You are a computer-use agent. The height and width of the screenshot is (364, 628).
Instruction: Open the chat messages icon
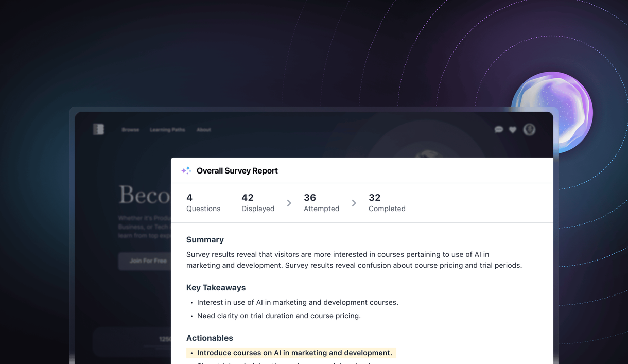498,129
